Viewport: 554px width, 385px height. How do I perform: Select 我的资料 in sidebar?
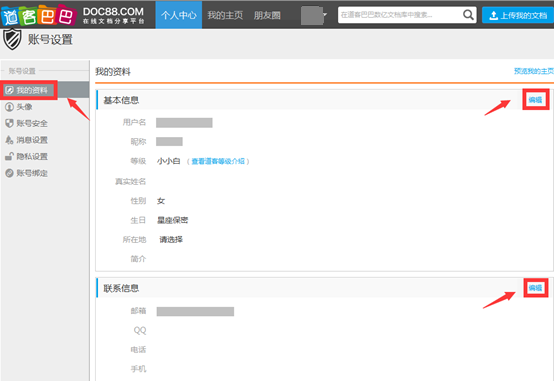(x=45, y=90)
